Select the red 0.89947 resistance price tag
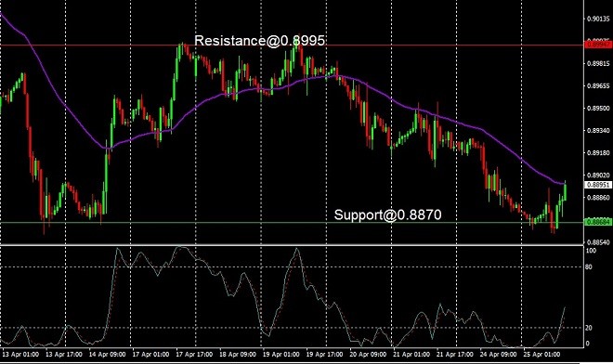Viewport: 613px width, 364px height. pyautogui.click(x=598, y=45)
